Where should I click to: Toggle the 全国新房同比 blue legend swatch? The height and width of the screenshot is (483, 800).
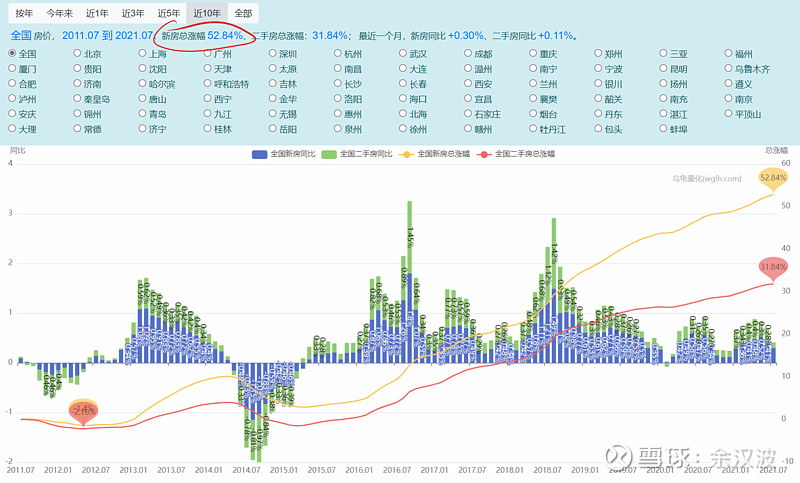(x=261, y=154)
